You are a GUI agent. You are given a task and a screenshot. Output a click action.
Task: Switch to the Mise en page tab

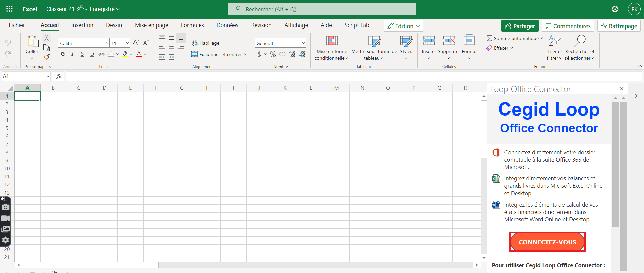(152, 25)
